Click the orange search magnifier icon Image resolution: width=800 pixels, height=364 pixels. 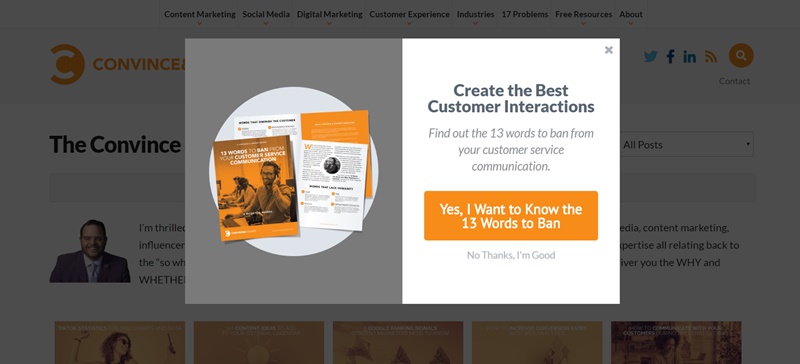(x=741, y=56)
